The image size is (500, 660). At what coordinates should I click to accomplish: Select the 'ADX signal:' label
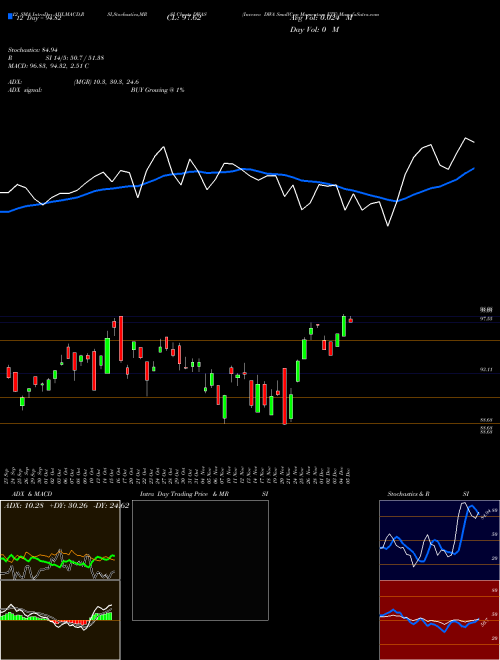pos(24,90)
